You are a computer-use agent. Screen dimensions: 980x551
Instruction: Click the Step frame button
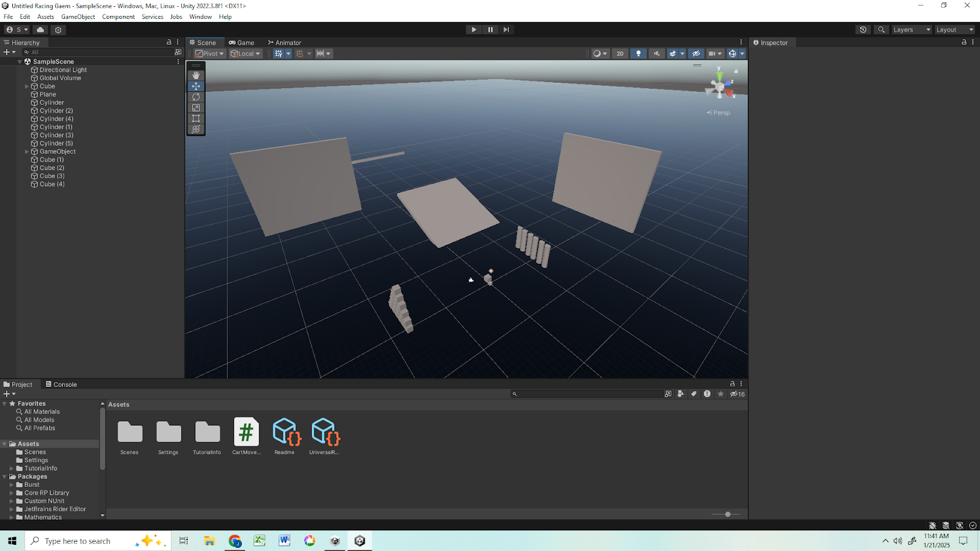coord(506,29)
